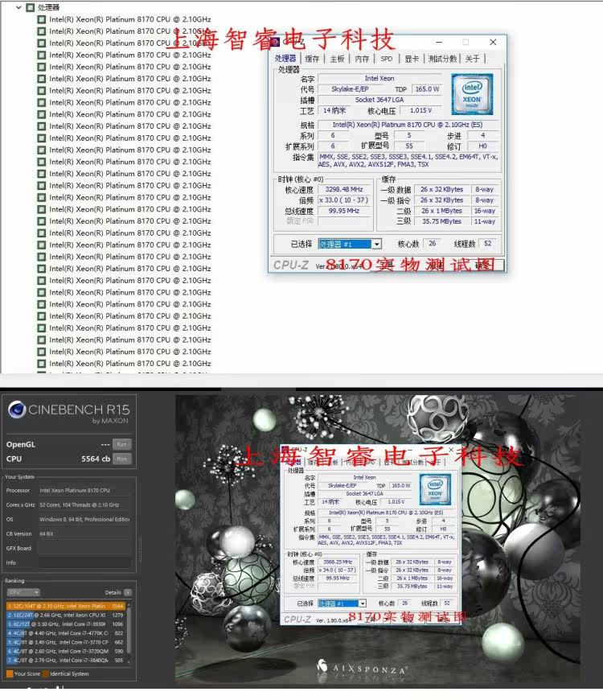Click 核心数 value 26 in CPU-Z showing 3298.48 MHz
The height and width of the screenshot is (700, 603).
coord(433,243)
